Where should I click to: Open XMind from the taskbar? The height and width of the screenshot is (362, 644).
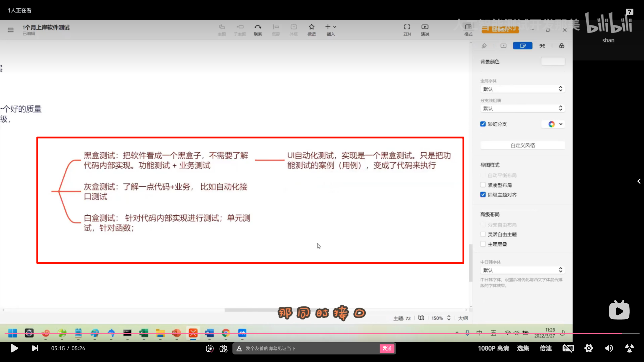(193, 333)
